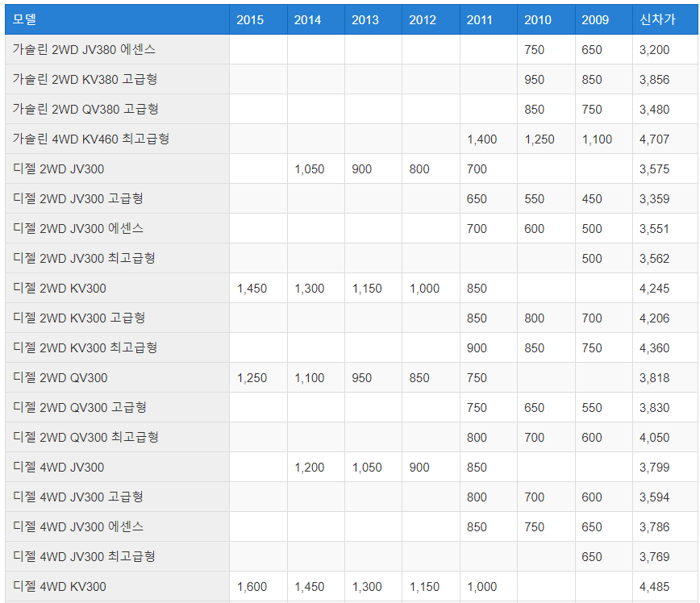Click 2015 value 1,250 for 디젤 2WD QV300

(252, 378)
